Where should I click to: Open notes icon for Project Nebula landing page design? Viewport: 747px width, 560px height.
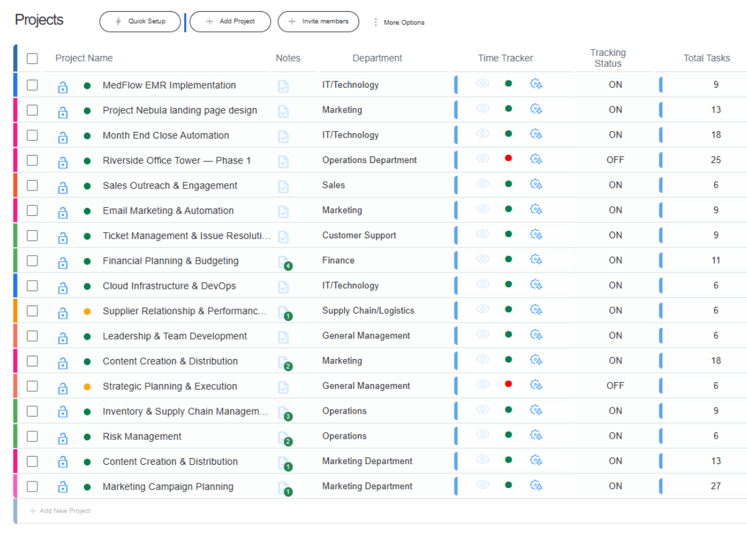pyautogui.click(x=283, y=111)
